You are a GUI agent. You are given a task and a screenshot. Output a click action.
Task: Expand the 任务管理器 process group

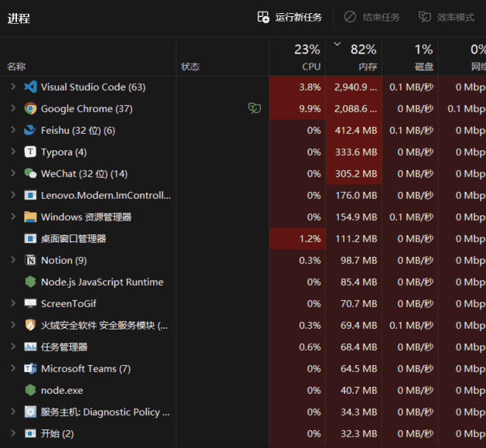point(13,346)
